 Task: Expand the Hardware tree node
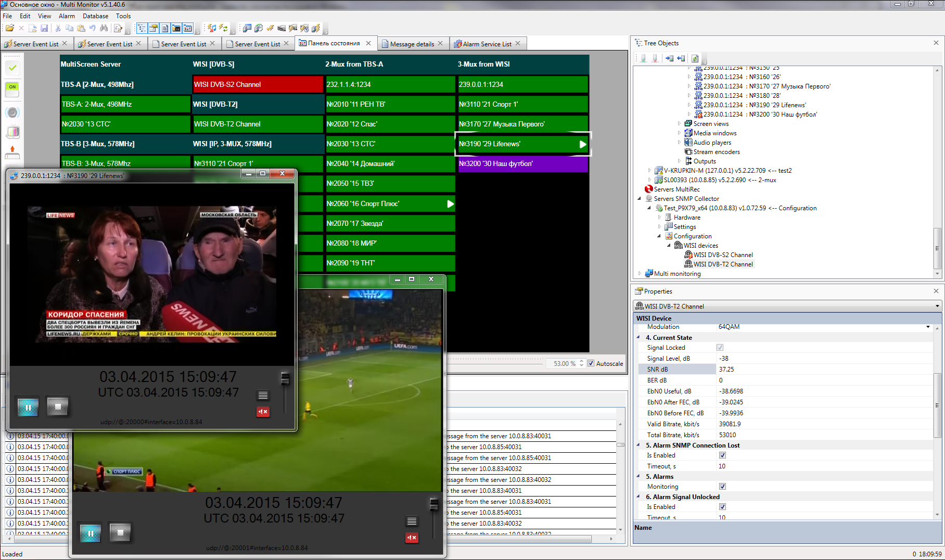pyautogui.click(x=659, y=218)
